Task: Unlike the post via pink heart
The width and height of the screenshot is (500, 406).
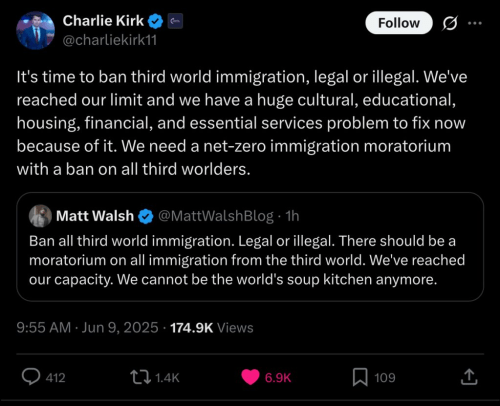Action: pos(250,377)
